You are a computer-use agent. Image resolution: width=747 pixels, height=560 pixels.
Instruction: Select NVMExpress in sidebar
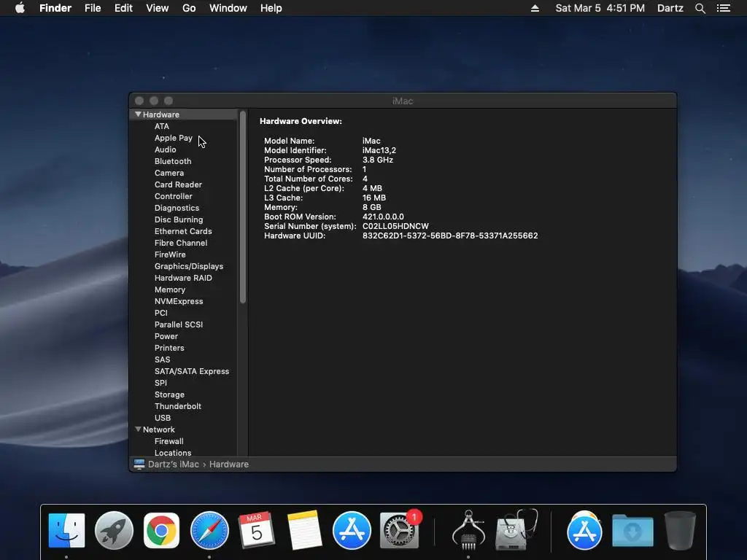(179, 301)
